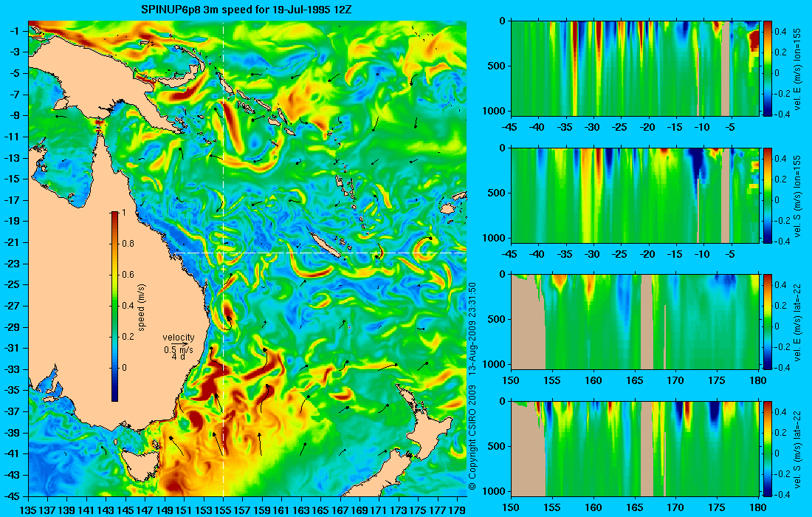Click the color bar beside vel. S lat=-22
Image resolution: width=812 pixels, height=517 pixels.
coord(768,448)
